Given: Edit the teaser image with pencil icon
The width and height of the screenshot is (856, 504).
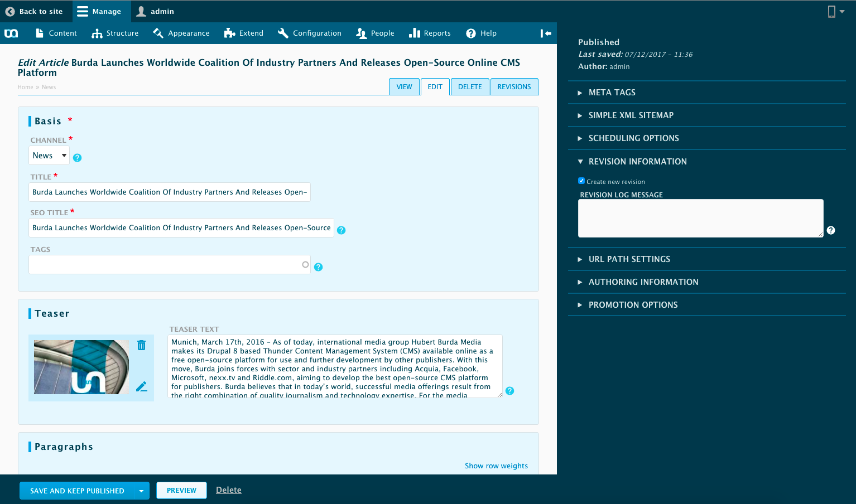Looking at the screenshot, I should tap(142, 386).
